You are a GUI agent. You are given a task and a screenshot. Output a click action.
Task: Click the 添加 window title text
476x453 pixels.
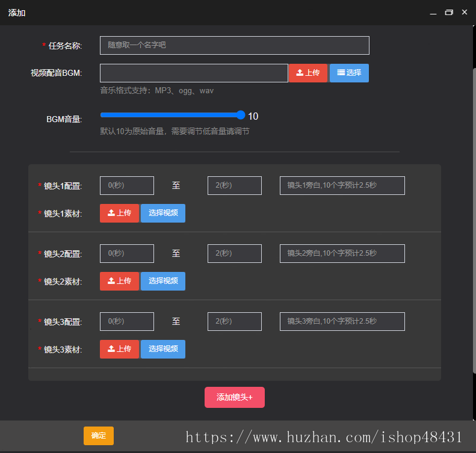[17, 13]
